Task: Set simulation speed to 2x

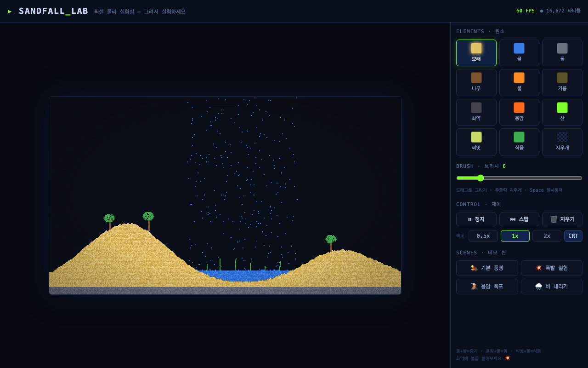Action: tap(547, 236)
